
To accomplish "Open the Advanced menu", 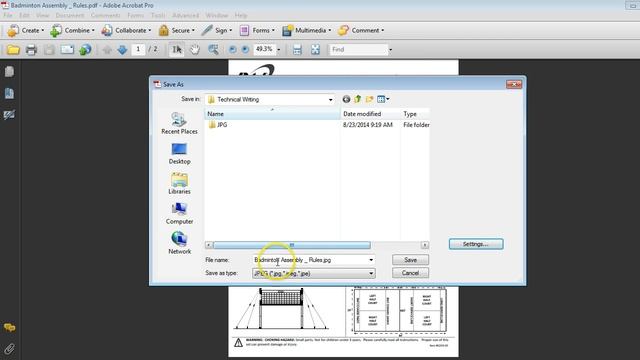I will pyautogui.click(x=185, y=16).
